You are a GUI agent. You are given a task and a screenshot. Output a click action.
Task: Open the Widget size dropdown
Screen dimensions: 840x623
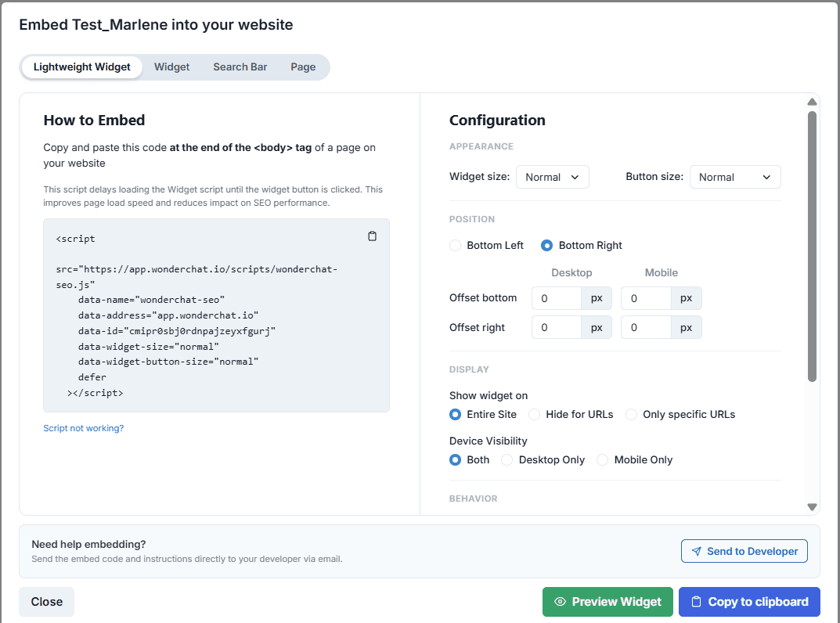point(552,177)
